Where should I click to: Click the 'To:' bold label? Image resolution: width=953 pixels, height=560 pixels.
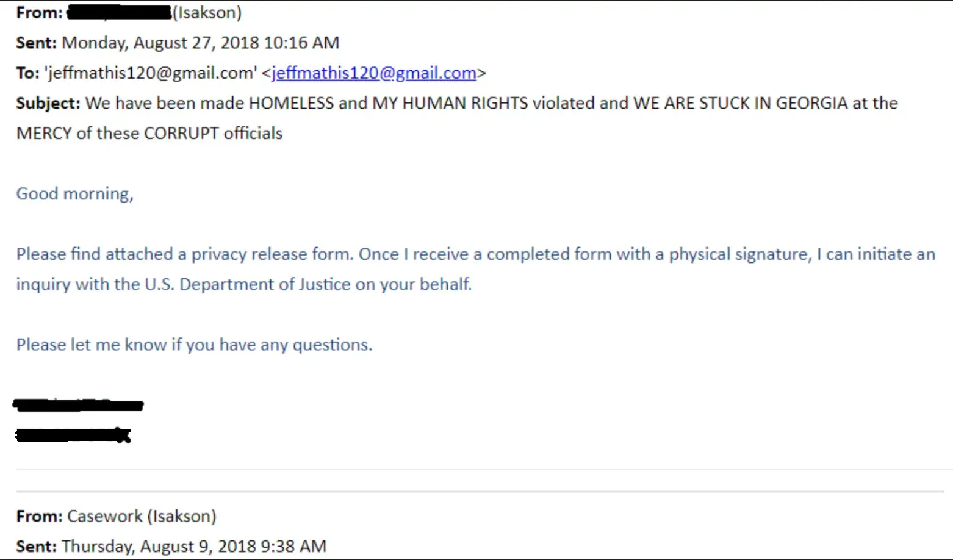pyautogui.click(x=27, y=73)
